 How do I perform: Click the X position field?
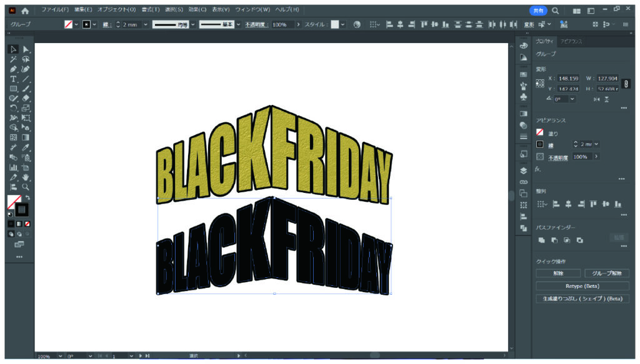pyautogui.click(x=568, y=78)
